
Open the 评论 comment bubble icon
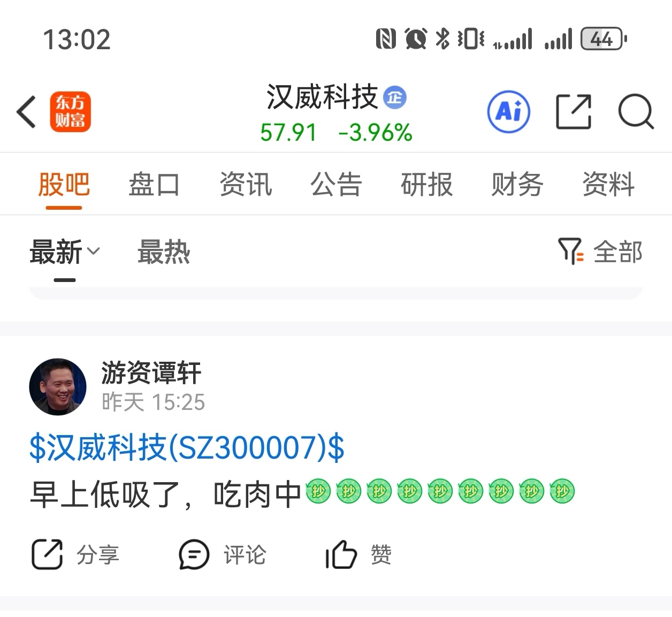pos(194,554)
